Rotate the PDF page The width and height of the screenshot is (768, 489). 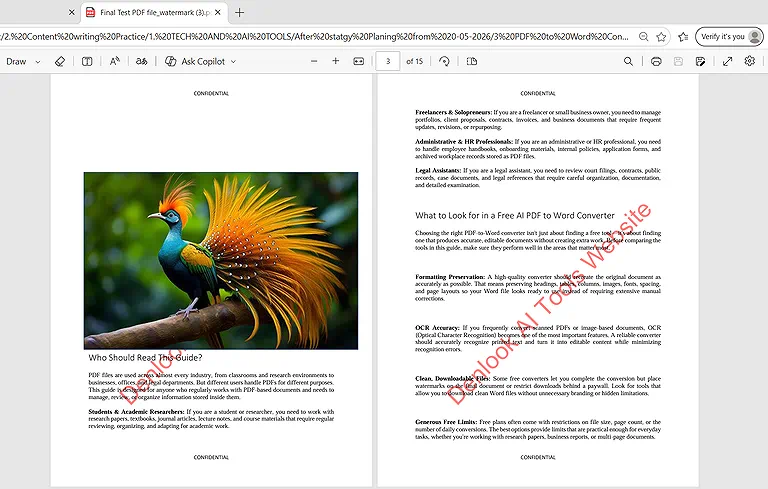[x=444, y=61]
